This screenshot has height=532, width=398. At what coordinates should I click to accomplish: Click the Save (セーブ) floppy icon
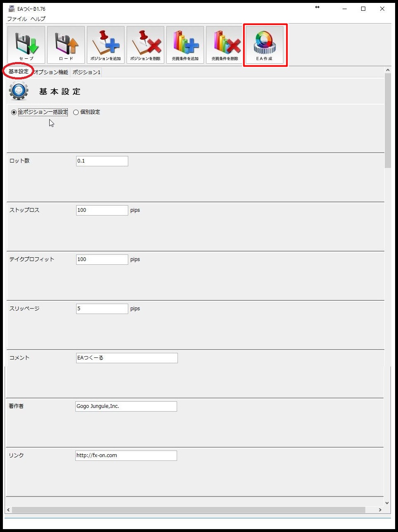click(x=26, y=45)
